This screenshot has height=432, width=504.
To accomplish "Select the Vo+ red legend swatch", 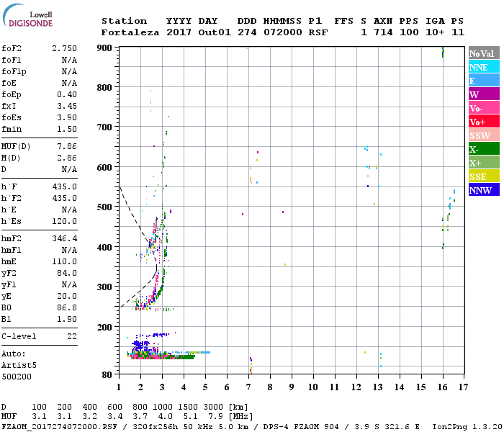I will point(484,122).
